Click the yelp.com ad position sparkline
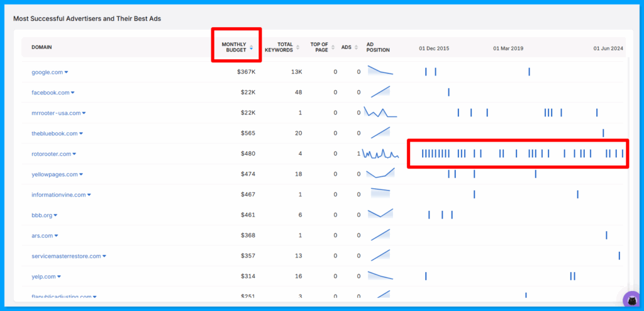This screenshot has width=644, height=311. 380,275
